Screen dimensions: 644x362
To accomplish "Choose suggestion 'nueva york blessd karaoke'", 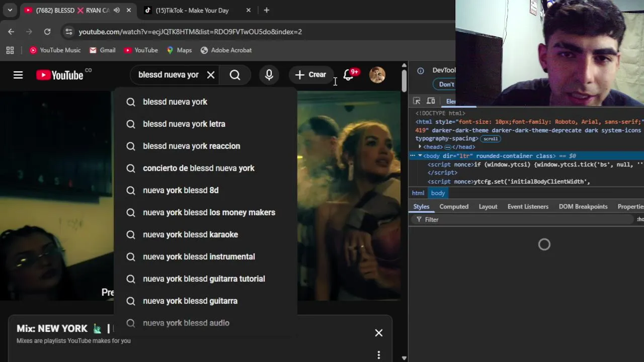I will click(x=206, y=234).
